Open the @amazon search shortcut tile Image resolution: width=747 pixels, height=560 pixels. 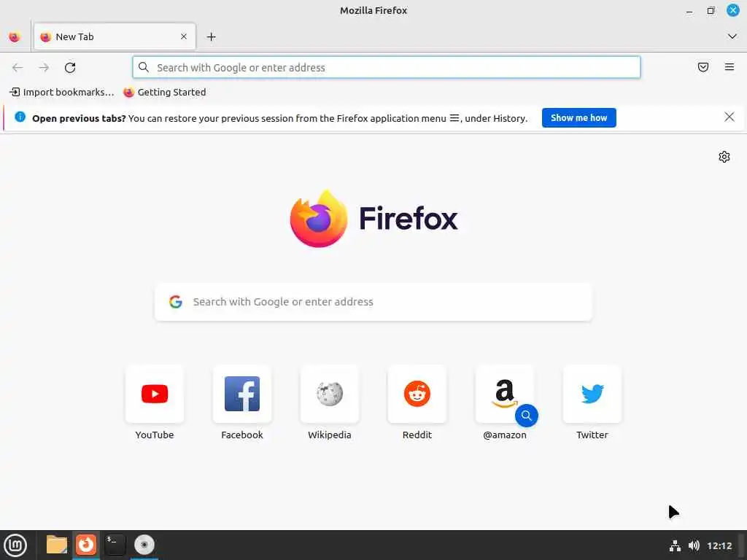pos(505,394)
